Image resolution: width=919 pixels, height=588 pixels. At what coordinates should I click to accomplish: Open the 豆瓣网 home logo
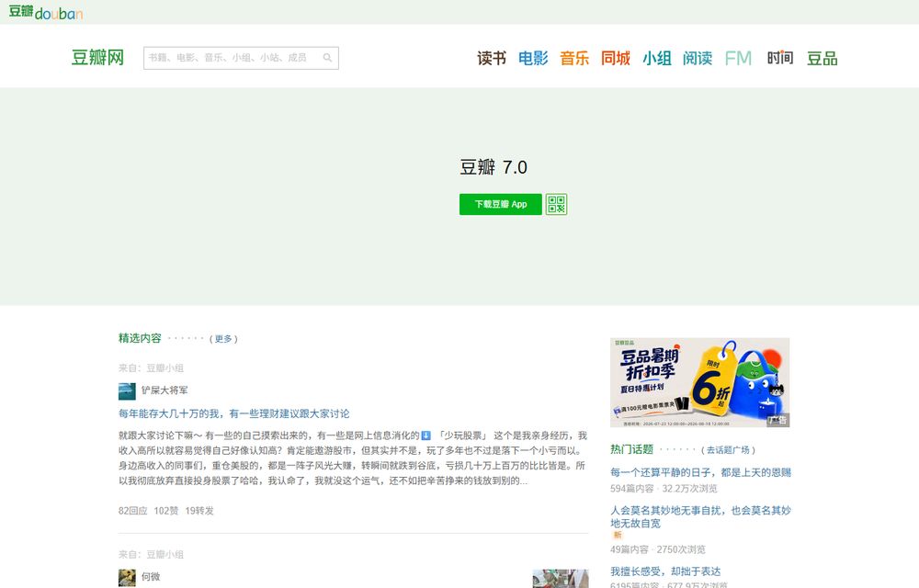[98, 57]
